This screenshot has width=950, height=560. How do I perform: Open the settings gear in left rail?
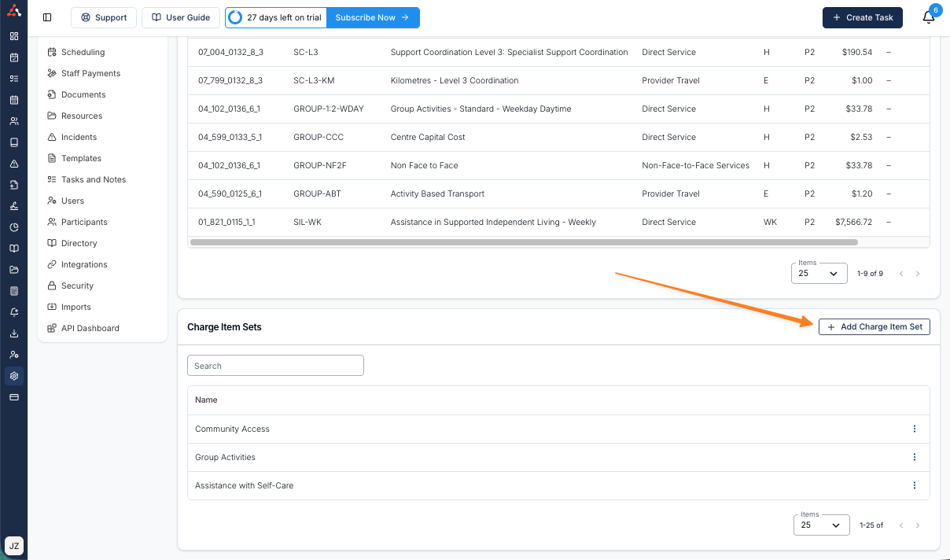click(x=14, y=376)
